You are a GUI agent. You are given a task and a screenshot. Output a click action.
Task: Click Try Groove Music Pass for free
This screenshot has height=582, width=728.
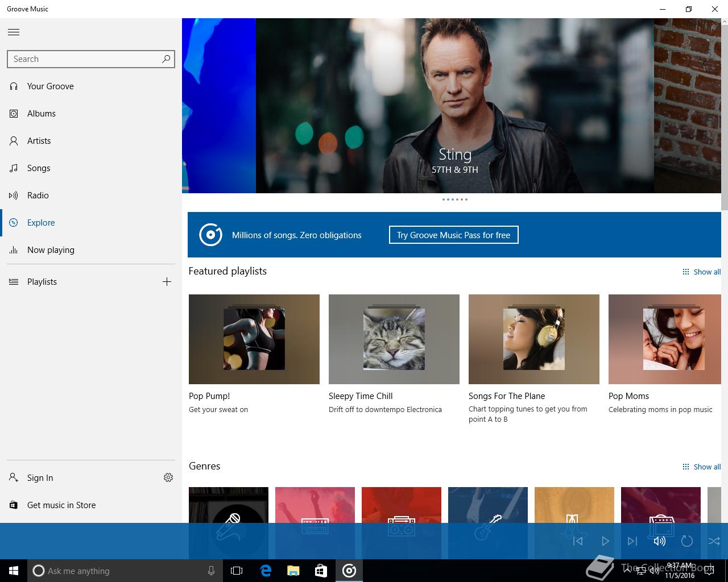453,235
